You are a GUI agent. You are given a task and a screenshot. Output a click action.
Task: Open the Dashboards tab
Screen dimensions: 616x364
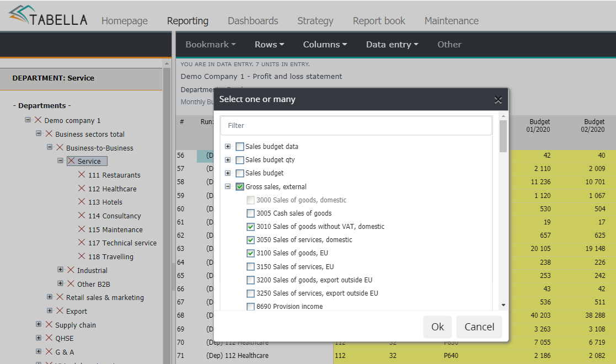(x=253, y=21)
